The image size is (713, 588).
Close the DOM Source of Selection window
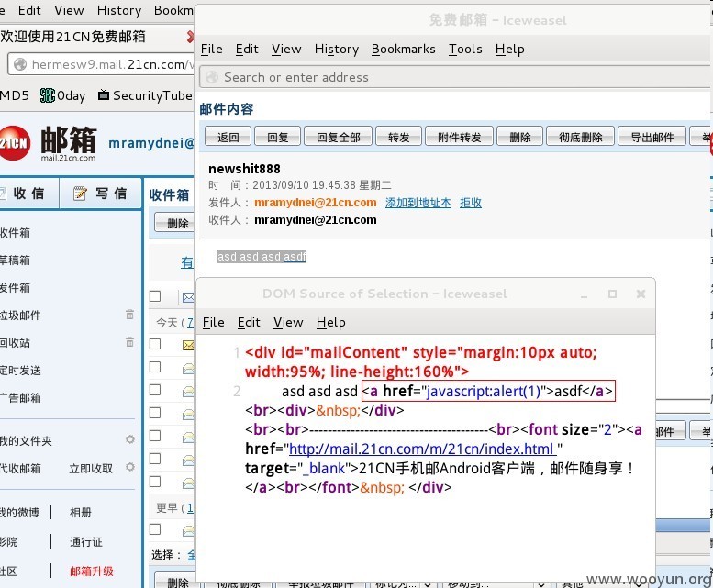click(x=641, y=294)
